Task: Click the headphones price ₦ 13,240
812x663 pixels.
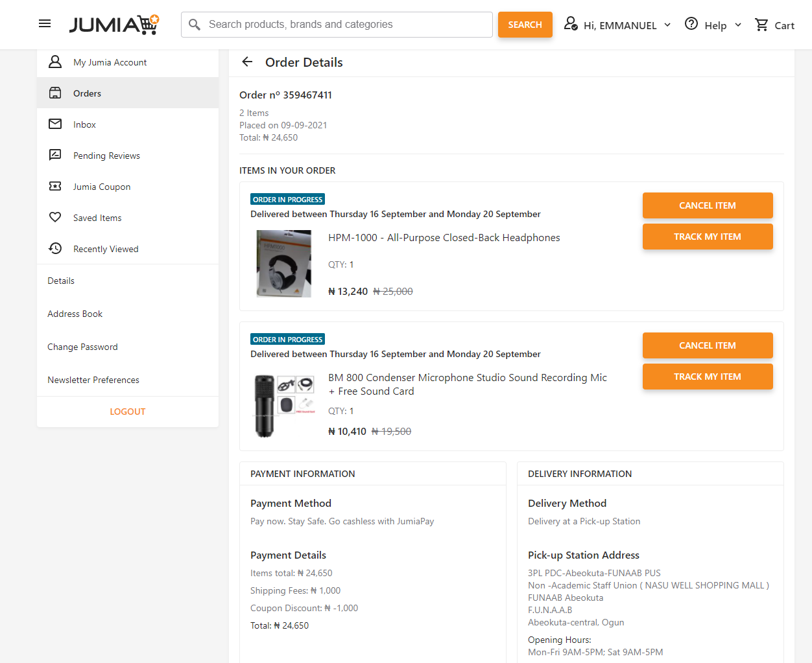Action: pyautogui.click(x=348, y=292)
